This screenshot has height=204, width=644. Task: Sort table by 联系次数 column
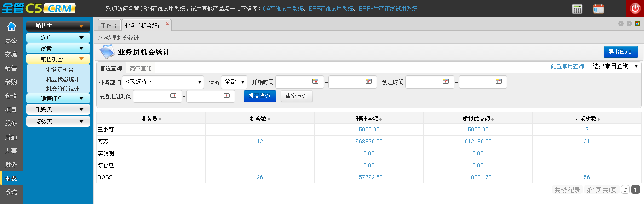point(587,119)
